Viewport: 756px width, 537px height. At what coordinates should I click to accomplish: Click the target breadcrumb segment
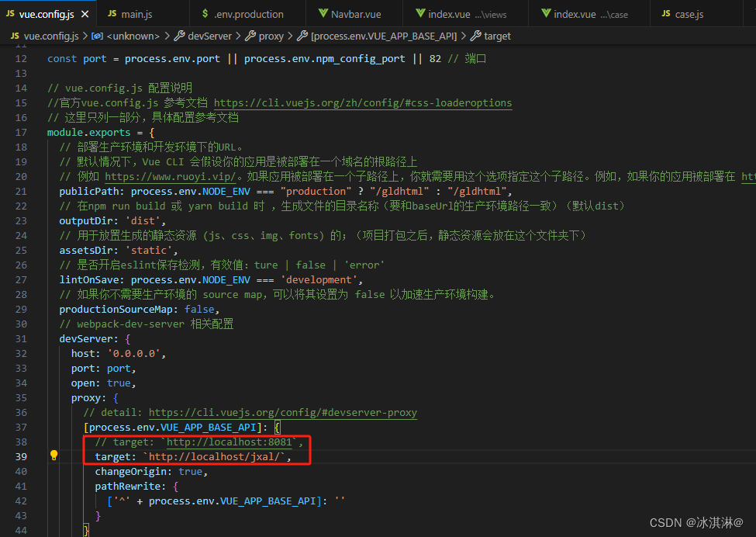[x=497, y=36]
